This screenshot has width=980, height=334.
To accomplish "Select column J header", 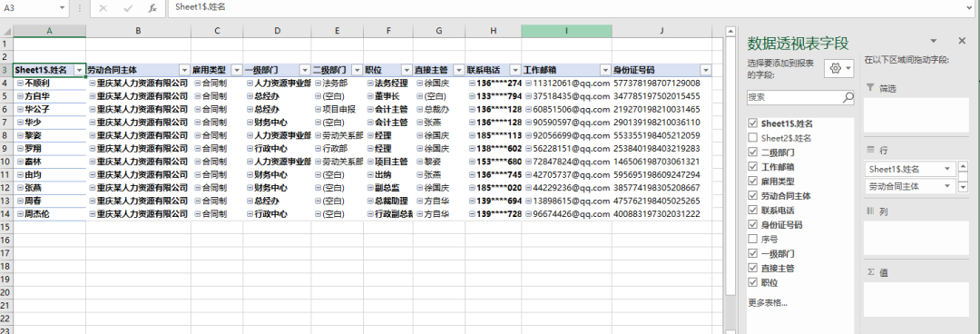I will [x=661, y=31].
